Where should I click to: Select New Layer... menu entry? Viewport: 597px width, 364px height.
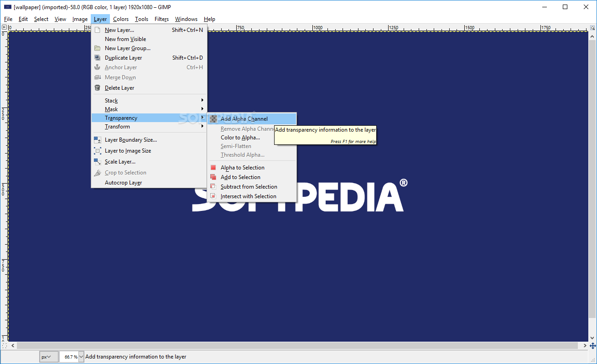(x=149, y=30)
